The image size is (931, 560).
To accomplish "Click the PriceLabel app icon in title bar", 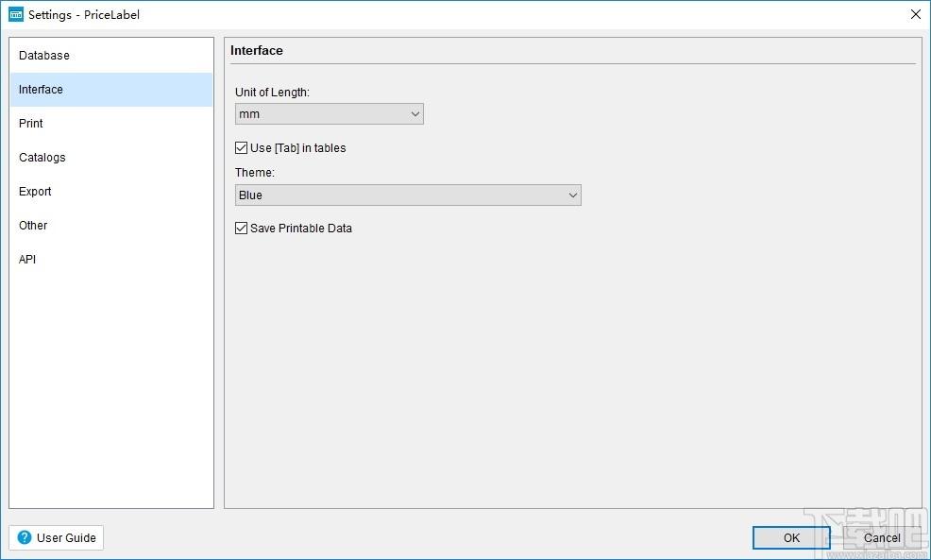I will 16,14.
